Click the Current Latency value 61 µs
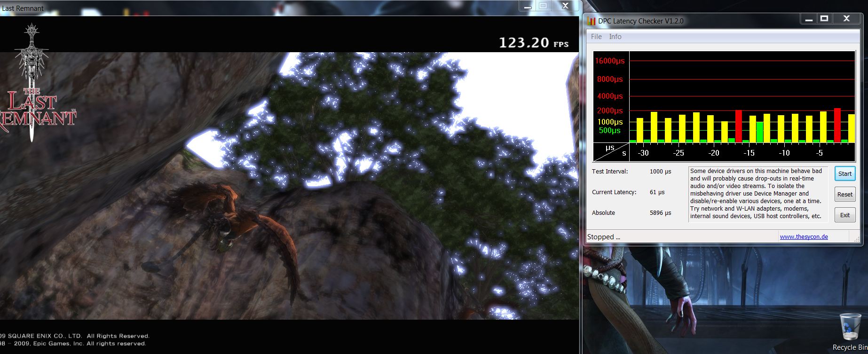 [x=657, y=192]
